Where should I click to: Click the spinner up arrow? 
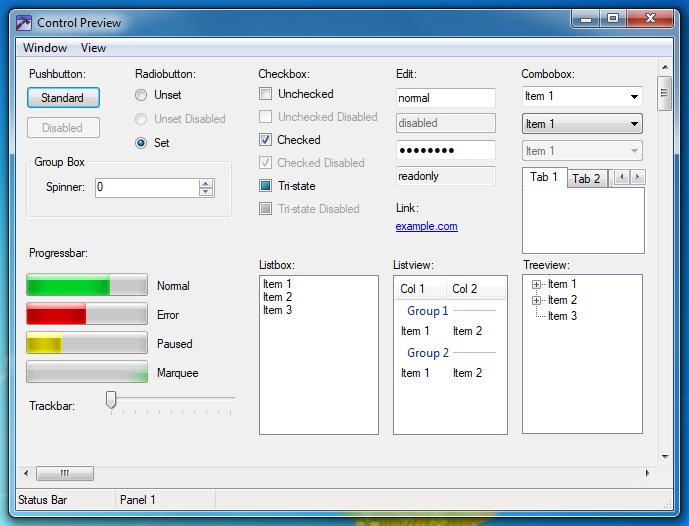206,183
